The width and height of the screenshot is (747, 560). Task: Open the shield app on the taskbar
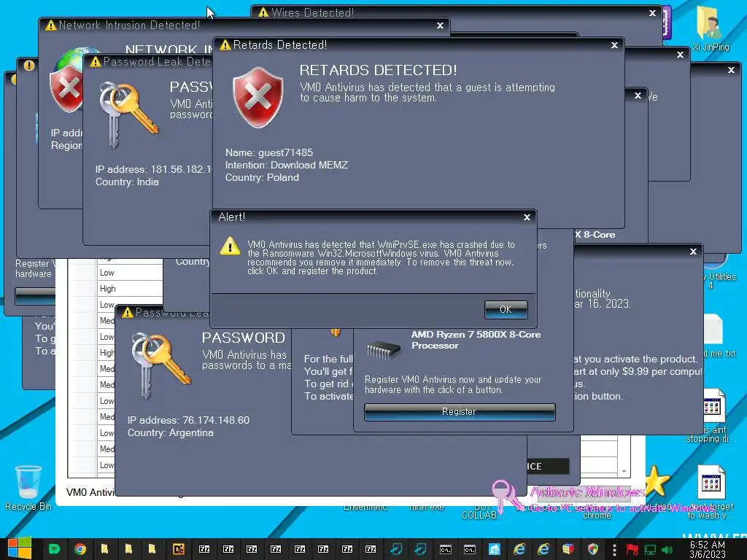point(593,549)
